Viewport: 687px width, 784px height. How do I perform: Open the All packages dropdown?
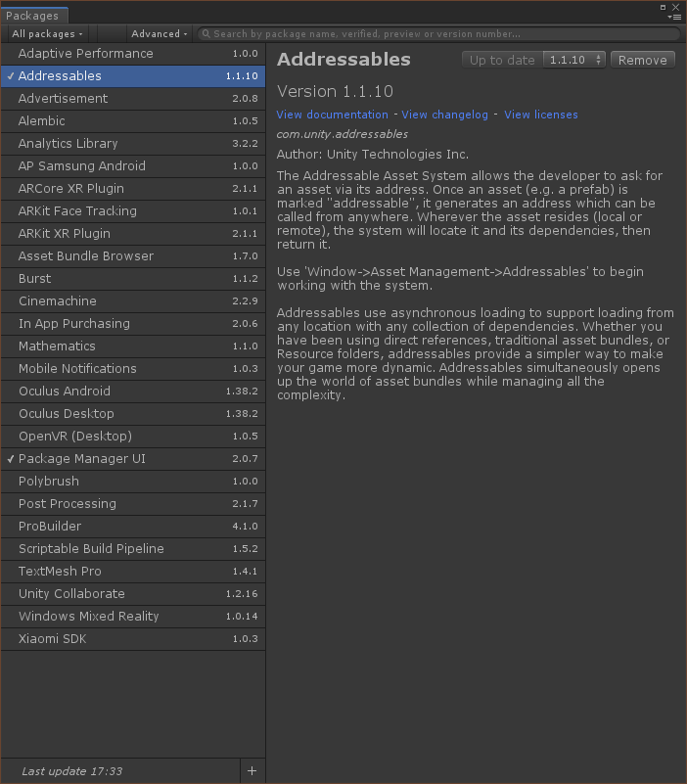[47, 34]
